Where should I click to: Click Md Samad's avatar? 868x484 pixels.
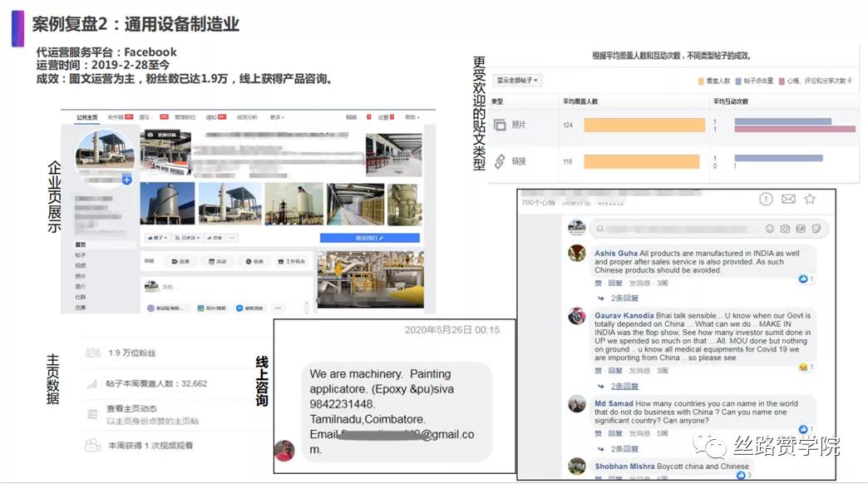(577, 403)
